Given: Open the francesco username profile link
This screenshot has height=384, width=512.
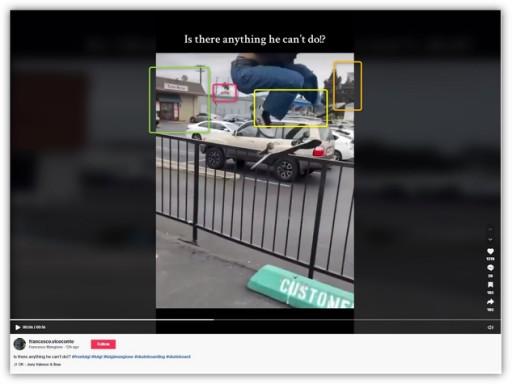Looking at the screenshot, I should pos(51,341).
